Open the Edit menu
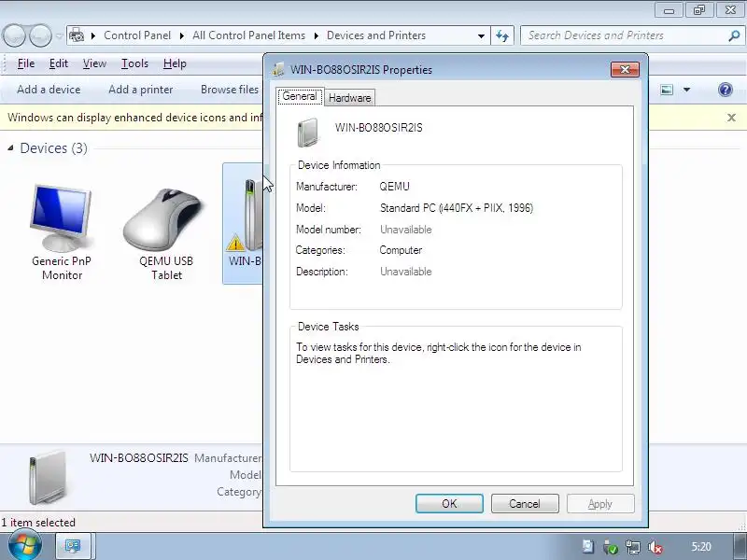Screen dimensions: 747x560 [x=59, y=63]
